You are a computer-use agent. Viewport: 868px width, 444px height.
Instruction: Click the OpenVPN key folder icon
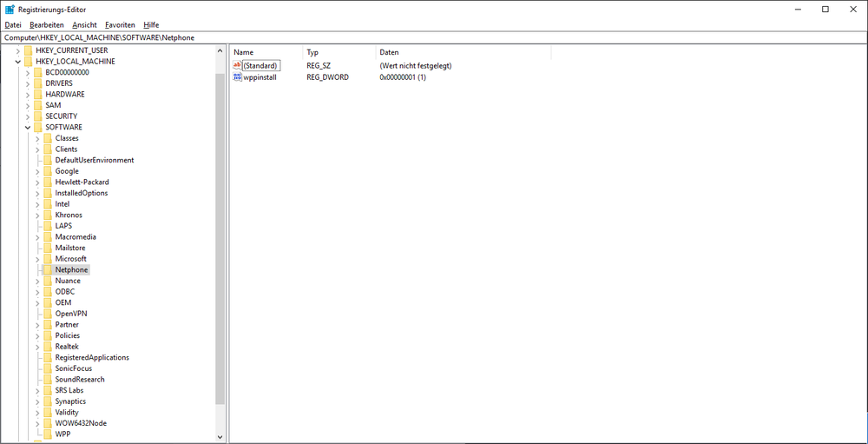tap(48, 314)
